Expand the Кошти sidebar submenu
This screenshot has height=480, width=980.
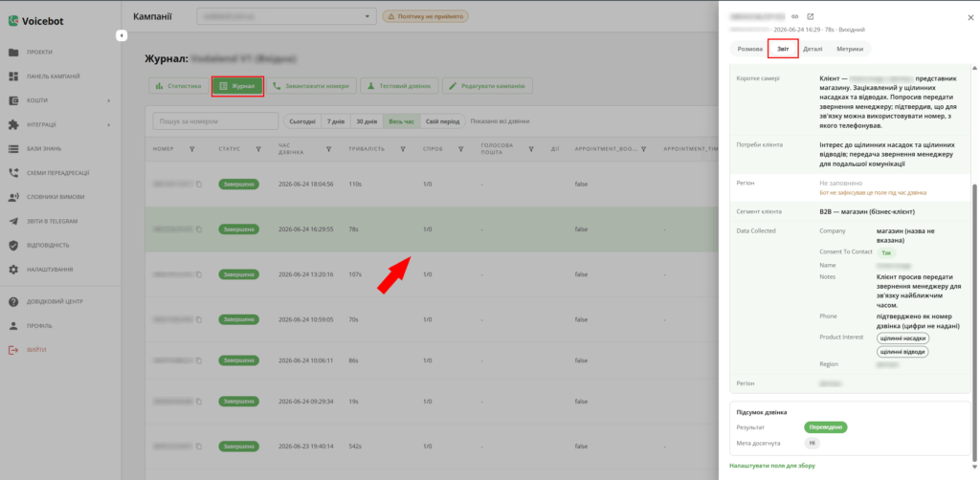pyautogui.click(x=108, y=100)
